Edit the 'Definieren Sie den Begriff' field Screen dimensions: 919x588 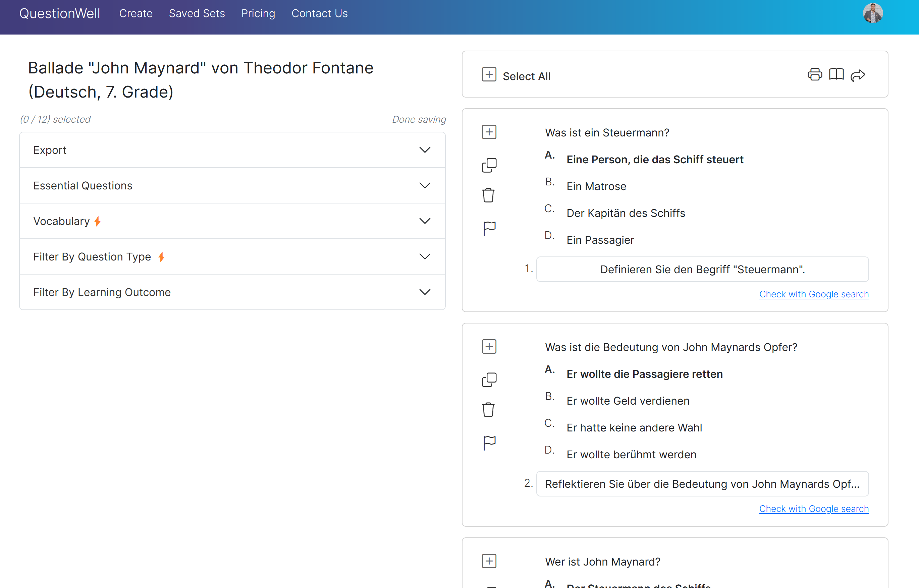[x=702, y=269]
